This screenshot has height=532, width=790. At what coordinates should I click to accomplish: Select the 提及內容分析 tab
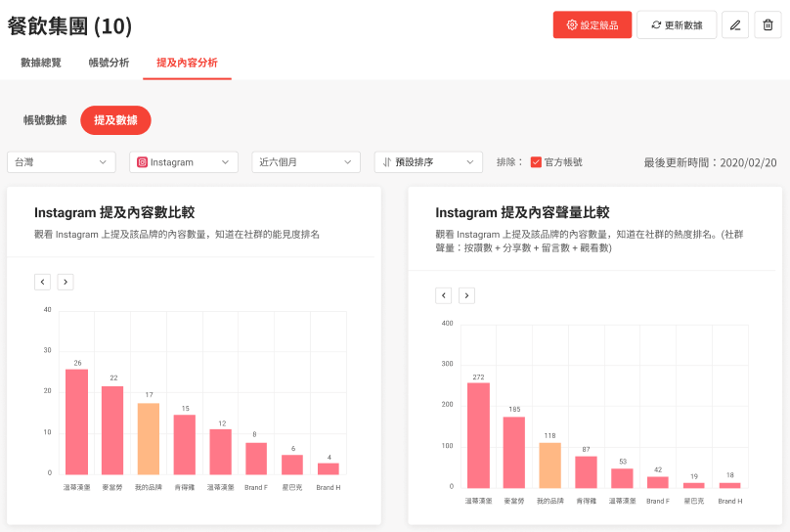click(x=187, y=63)
